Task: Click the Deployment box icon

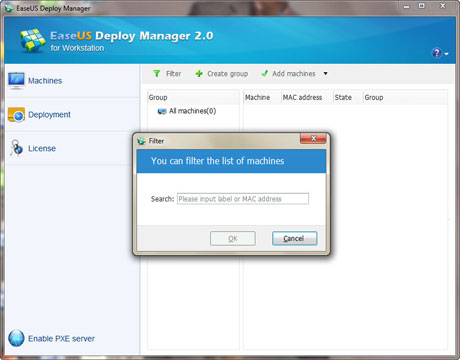Action: pyautogui.click(x=16, y=115)
